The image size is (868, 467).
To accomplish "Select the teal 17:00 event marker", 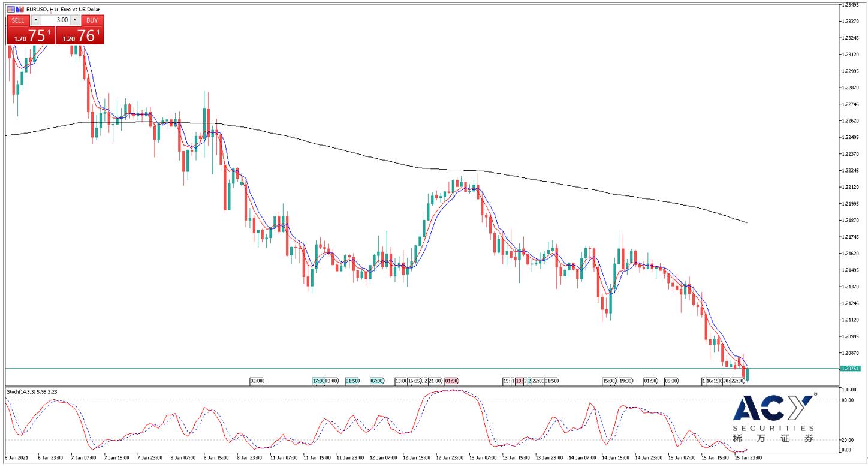I will pos(318,381).
